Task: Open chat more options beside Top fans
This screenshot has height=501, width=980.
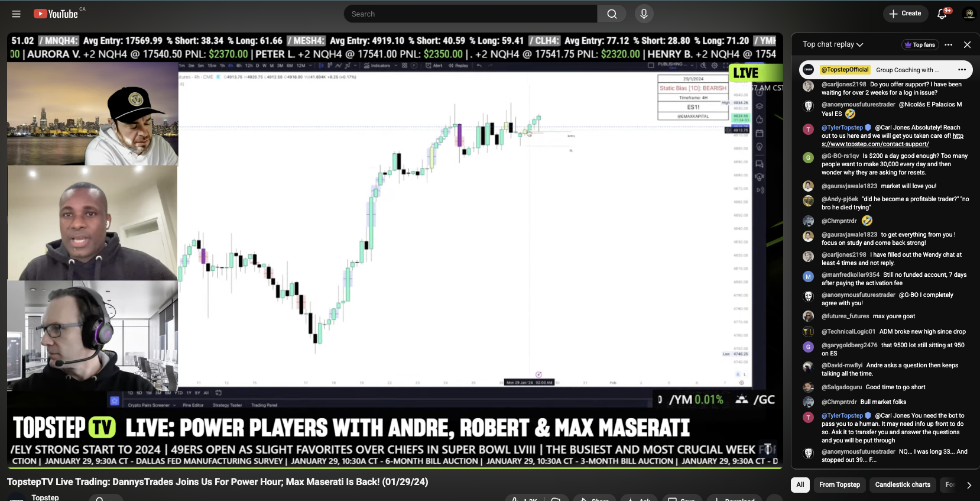Action: (x=948, y=44)
